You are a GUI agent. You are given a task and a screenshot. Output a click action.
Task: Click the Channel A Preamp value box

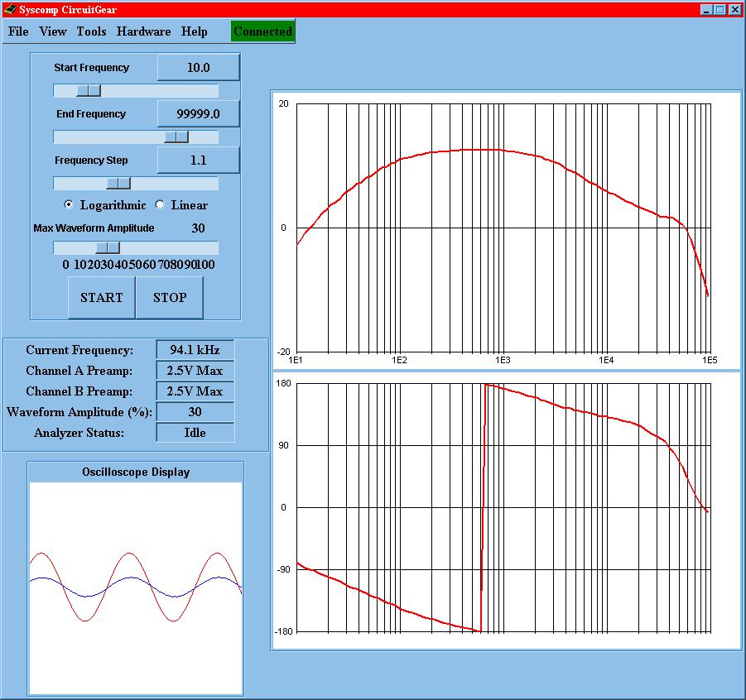pos(195,371)
